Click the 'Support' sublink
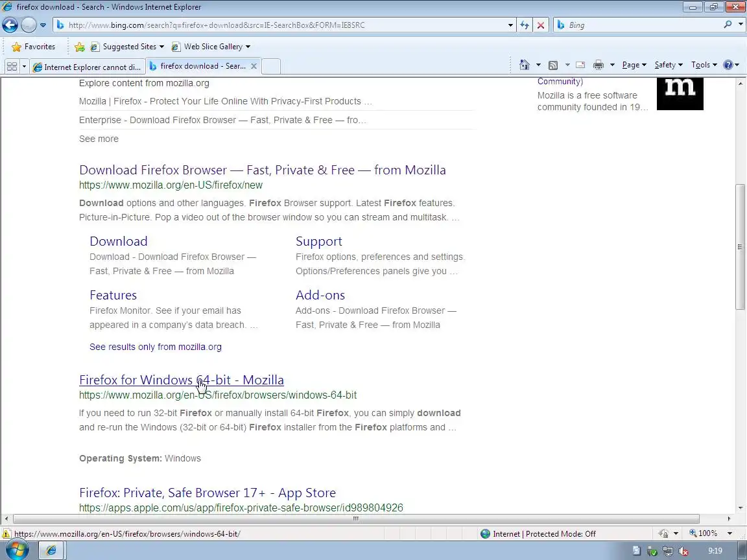This screenshot has height=560, width=747. pos(319,241)
